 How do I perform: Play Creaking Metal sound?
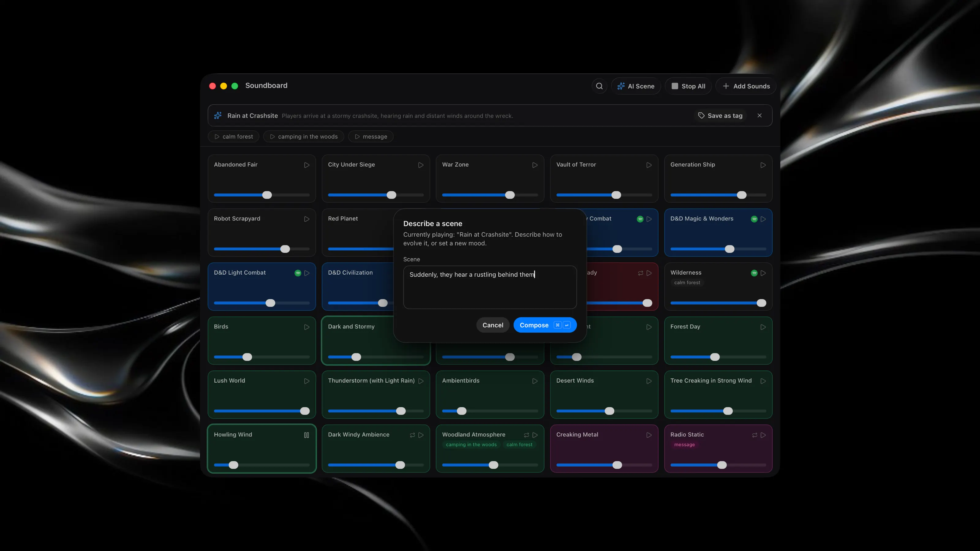click(649, 435)
